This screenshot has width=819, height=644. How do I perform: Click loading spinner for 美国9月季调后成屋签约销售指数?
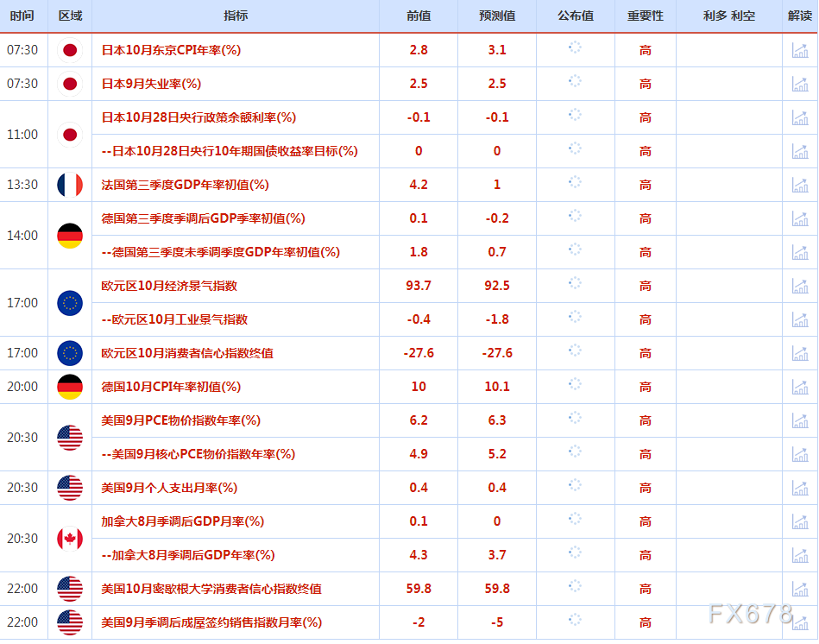tap(575, 622)
